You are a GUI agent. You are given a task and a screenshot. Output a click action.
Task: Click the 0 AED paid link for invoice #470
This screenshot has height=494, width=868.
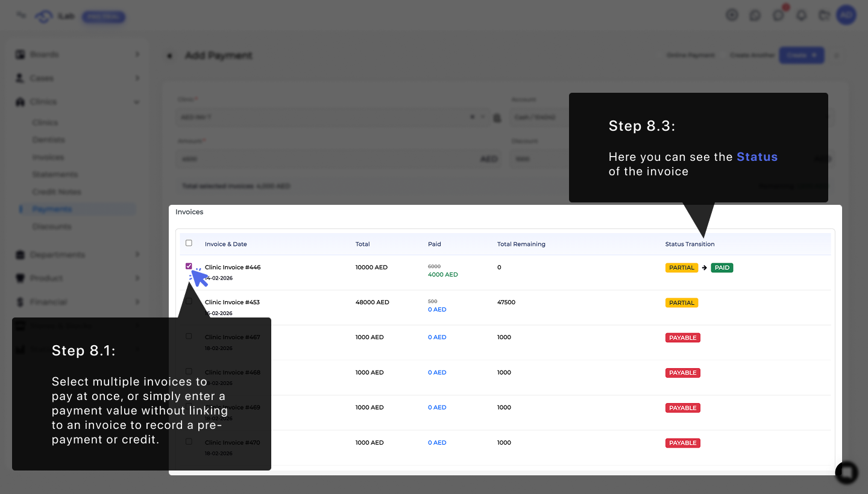(x=437, y=443)
